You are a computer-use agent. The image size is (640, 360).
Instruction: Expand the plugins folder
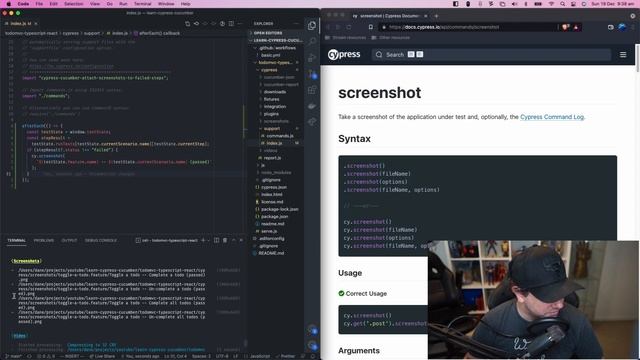271,114
